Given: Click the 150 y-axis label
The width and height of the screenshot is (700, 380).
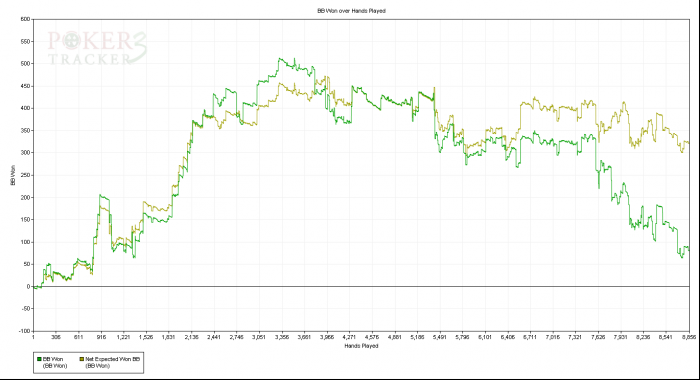Looking at the screenshot, I should coord(25,220).
